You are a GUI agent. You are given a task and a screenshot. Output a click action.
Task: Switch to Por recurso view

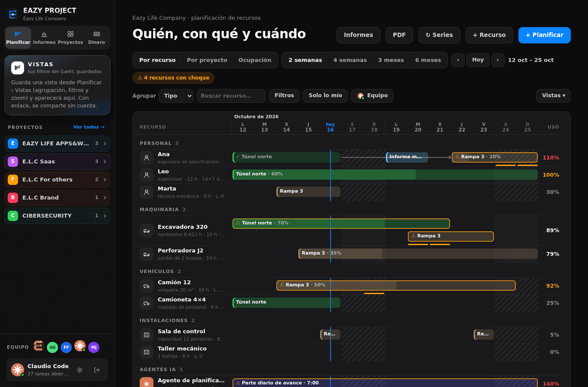(157, 60)
